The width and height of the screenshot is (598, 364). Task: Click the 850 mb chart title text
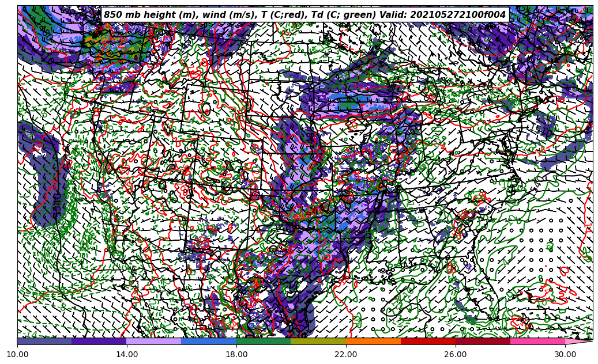[304, 15]
